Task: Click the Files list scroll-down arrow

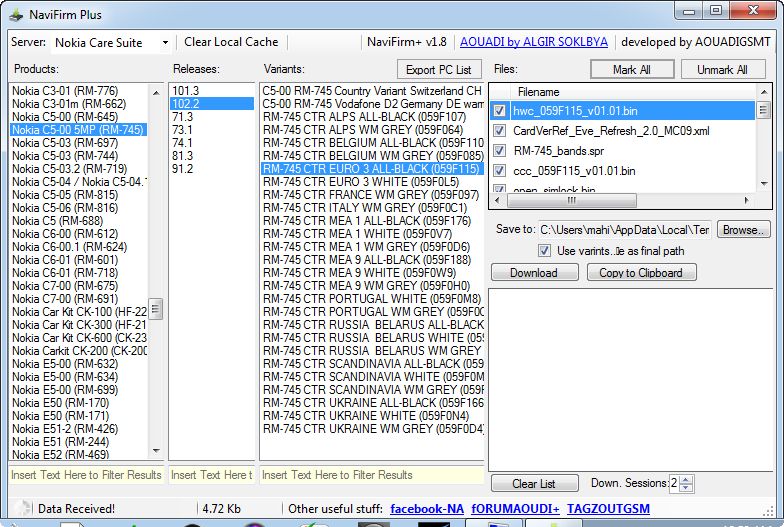Action: (x=764, y=184)
